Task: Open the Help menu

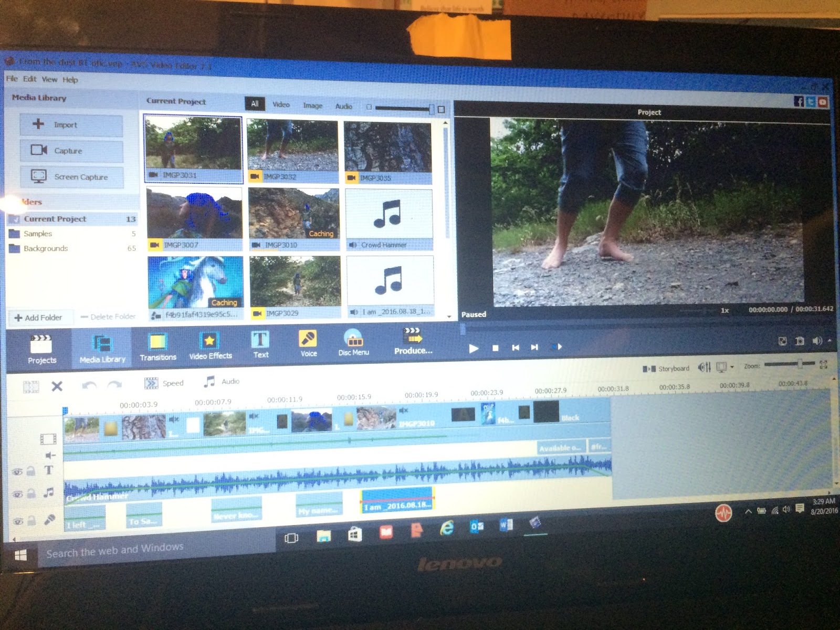Action: tap(70, 80)
